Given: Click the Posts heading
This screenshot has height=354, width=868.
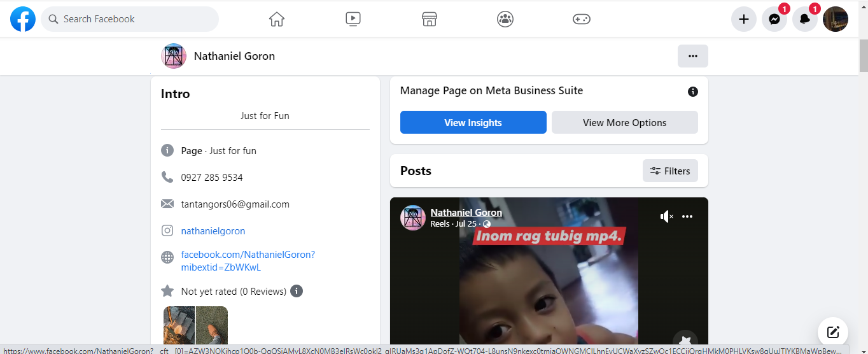Looking at the screenshot, I should pyautogui.click(x=416, y=171).
